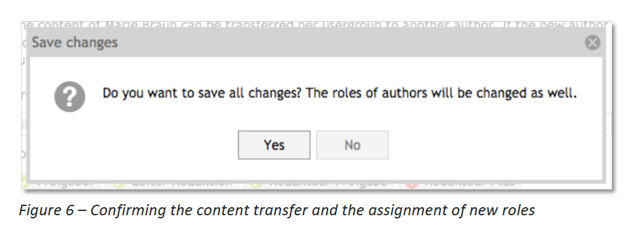Image resolution: width=644 pixels, height=240 pixels.
Task: Click the red icon beside Redakteur Plus
Action: click(412, 183)
